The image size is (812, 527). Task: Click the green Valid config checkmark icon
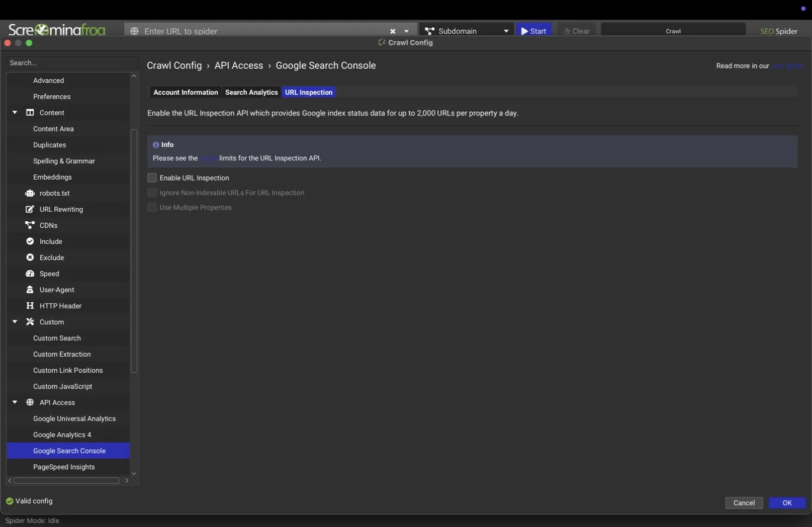pos(9,501)
